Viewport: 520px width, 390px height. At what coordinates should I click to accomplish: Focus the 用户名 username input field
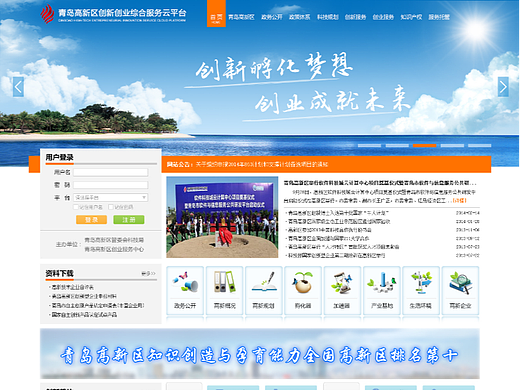(111, 172)
